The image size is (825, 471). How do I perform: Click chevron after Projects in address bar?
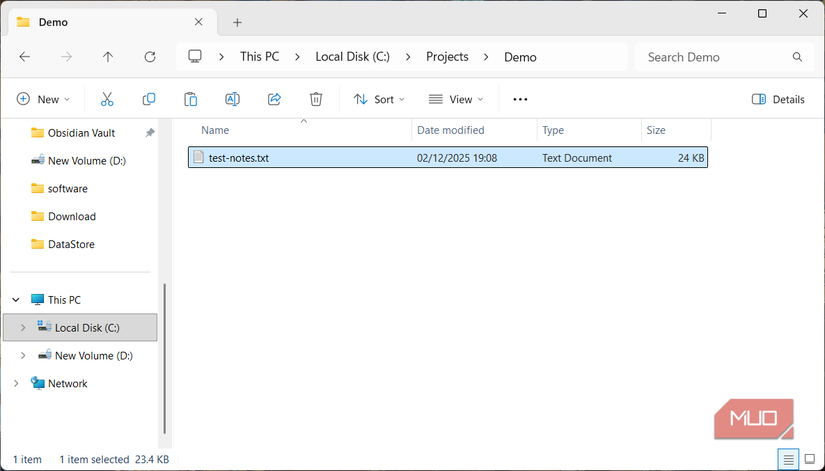coord(486,57)
